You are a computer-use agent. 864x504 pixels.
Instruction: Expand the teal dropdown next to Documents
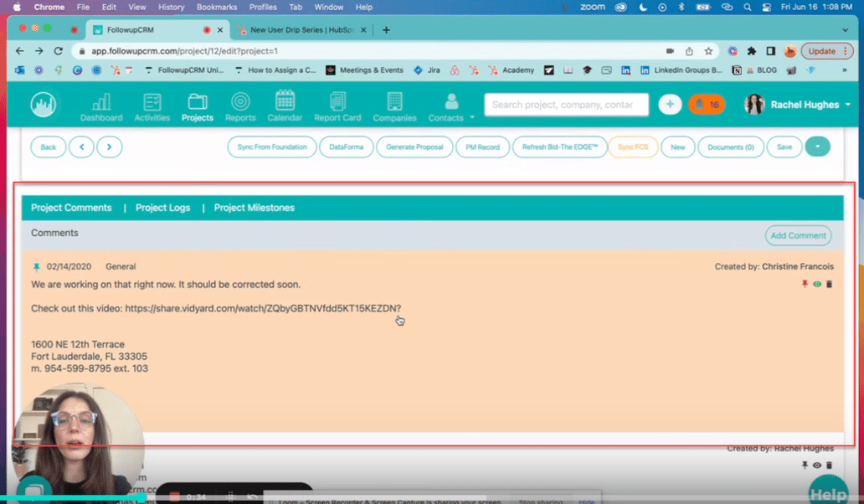coord(817,147)
